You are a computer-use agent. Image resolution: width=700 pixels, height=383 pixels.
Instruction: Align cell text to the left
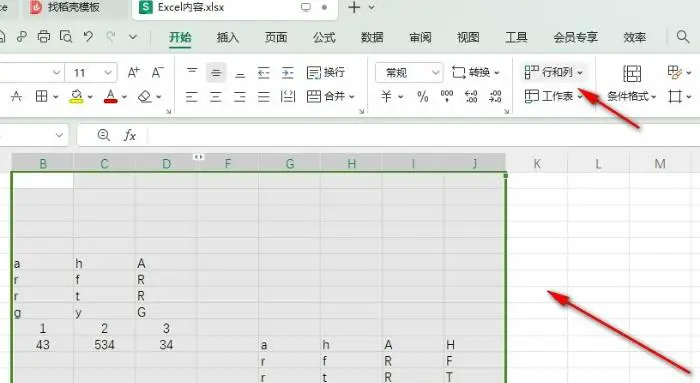click(x=192, y=96)
